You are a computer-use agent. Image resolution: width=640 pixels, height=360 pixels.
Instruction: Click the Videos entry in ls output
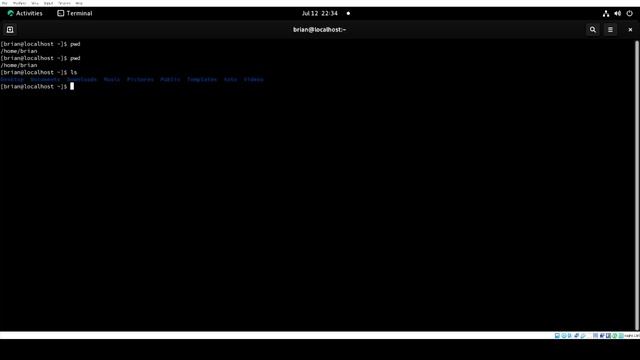tap(253, 79)
